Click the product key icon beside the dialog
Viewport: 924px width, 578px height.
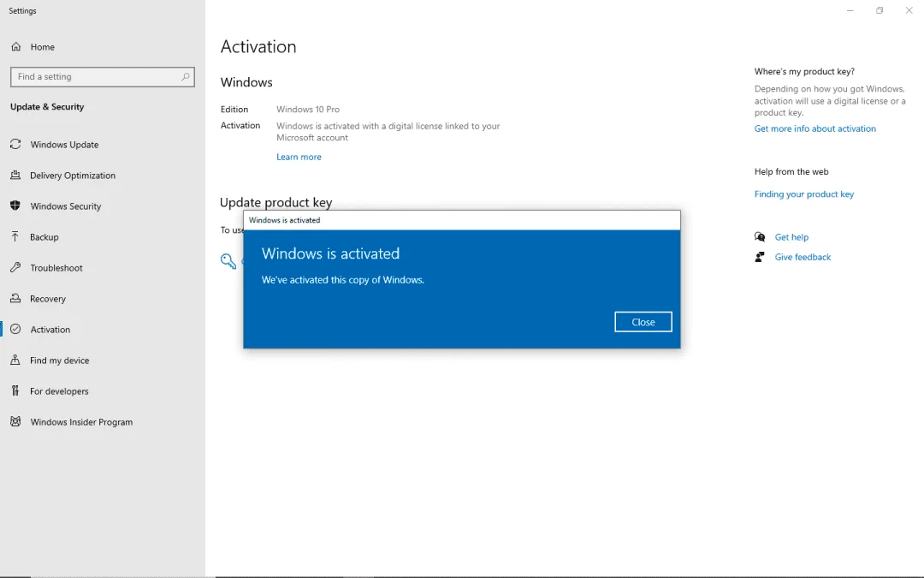[x=228, y=261]
